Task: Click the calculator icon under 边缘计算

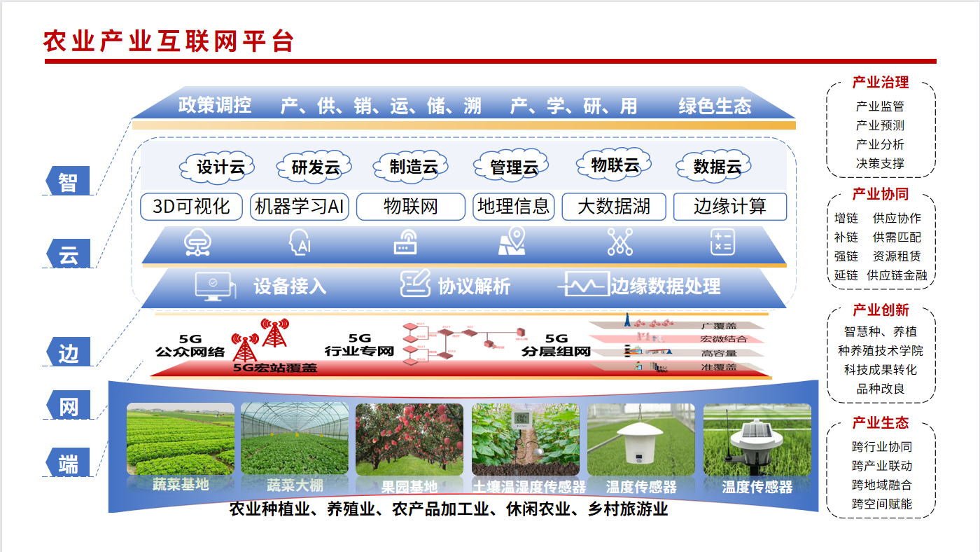Action: (722, 242)
